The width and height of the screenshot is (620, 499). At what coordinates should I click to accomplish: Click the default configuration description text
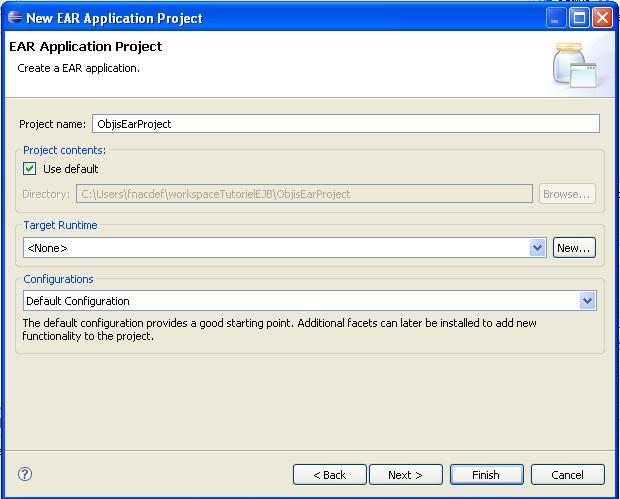(279, 329)
